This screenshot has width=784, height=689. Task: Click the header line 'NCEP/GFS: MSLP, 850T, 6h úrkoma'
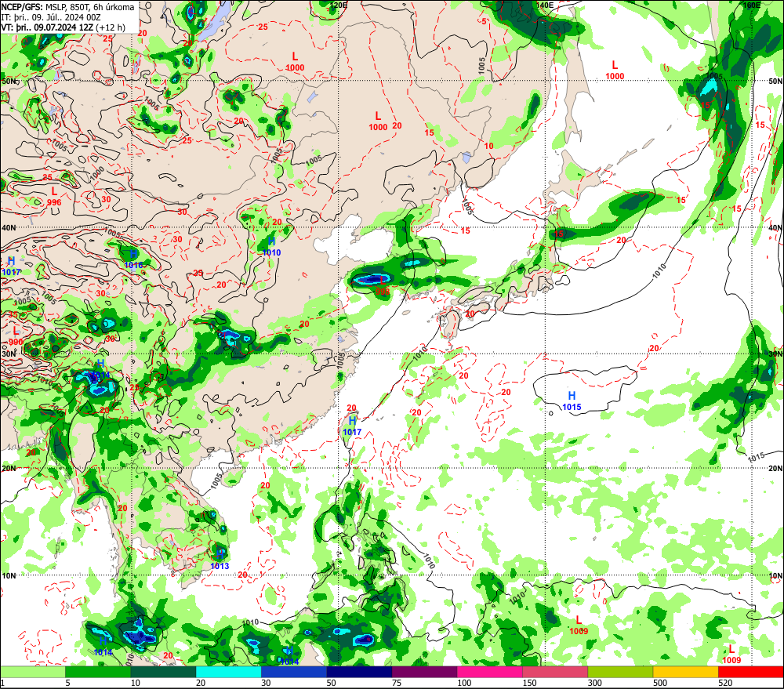point(68,7)
